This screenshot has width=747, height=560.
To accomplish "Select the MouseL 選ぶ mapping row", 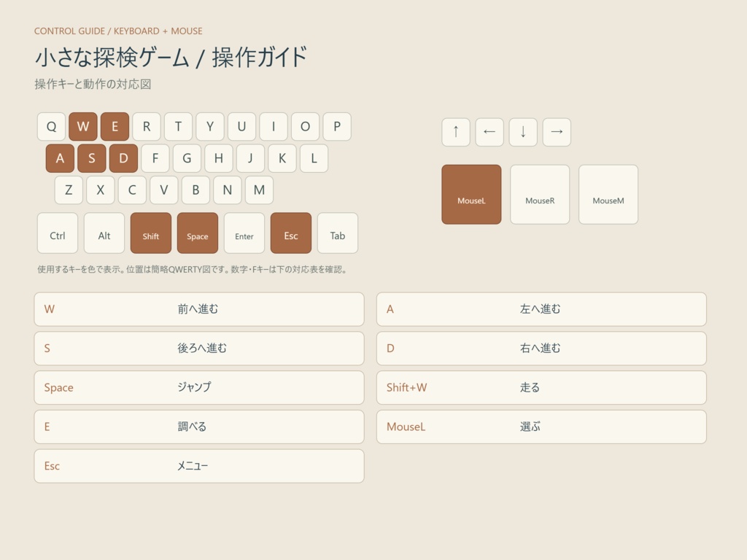I will (542, 427).
